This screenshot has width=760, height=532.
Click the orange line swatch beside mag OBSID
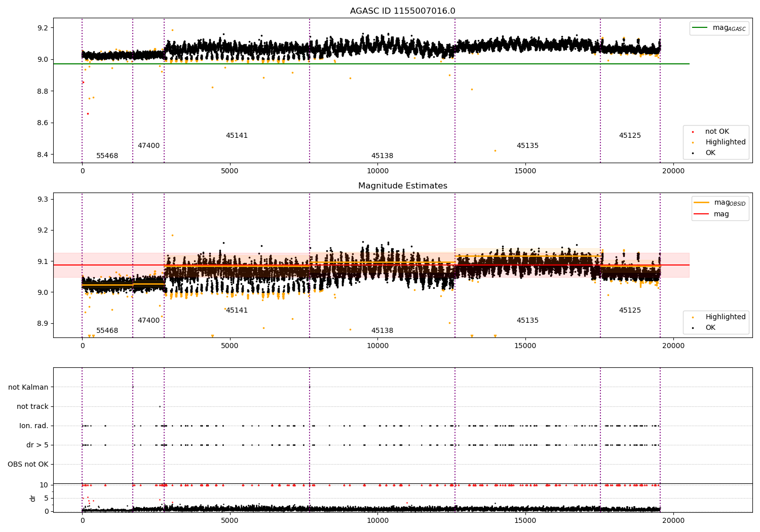click(701, 203)
